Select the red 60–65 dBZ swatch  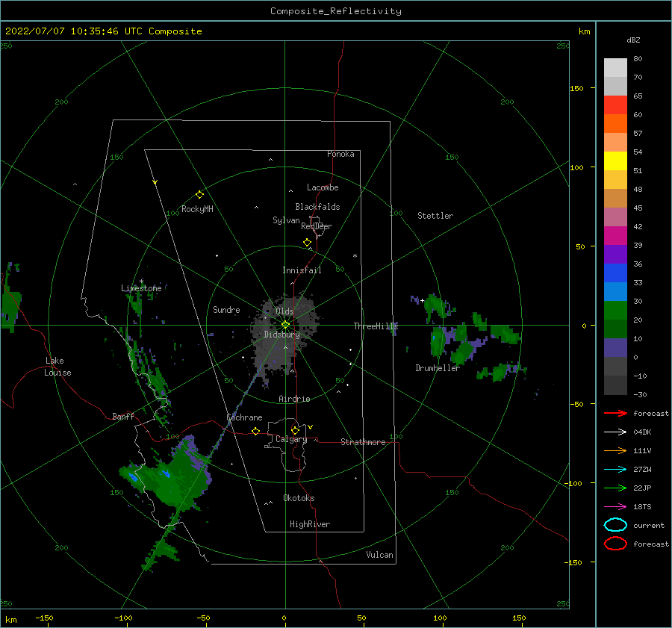click(x=615, y=105)
